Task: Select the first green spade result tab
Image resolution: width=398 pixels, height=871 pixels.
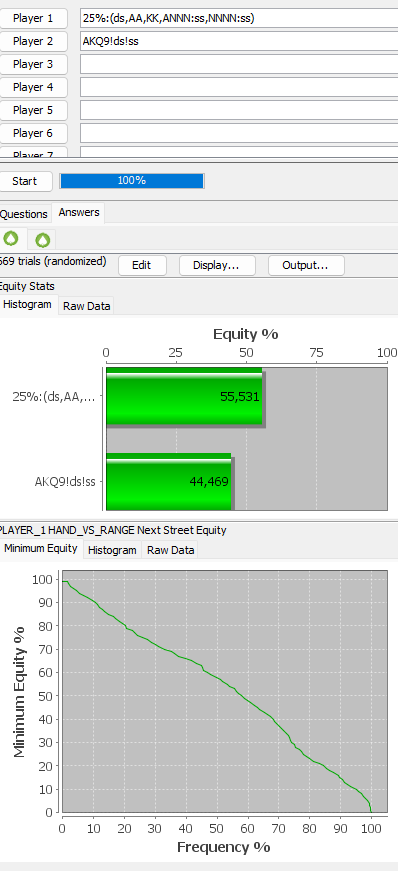Action: tap(11, 239)
